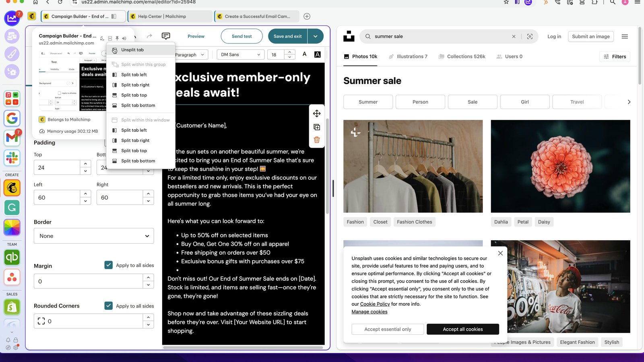This screenshot has height=362, width=644.
Task: Click the Preview link
Action: 196,36
